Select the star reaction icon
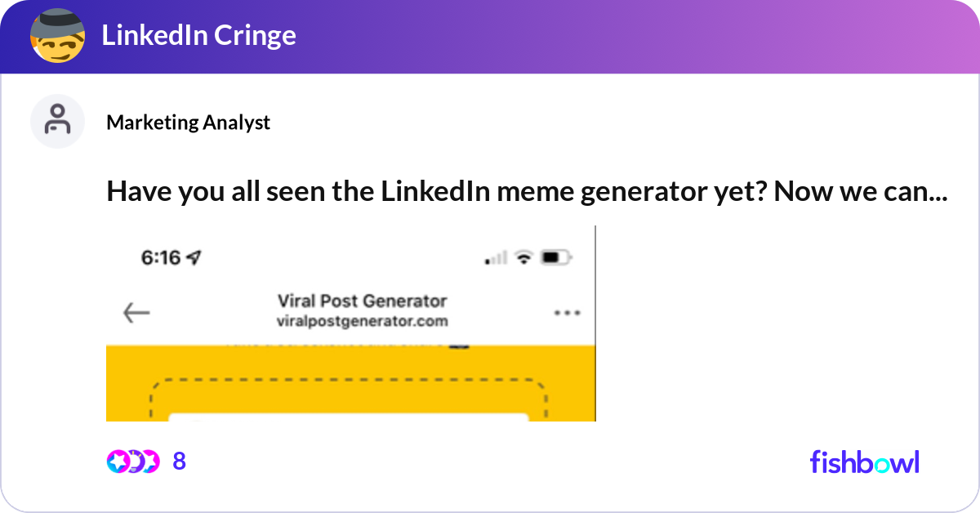The height and width of the screenshot is (513, 980). [x=117, y=462]
